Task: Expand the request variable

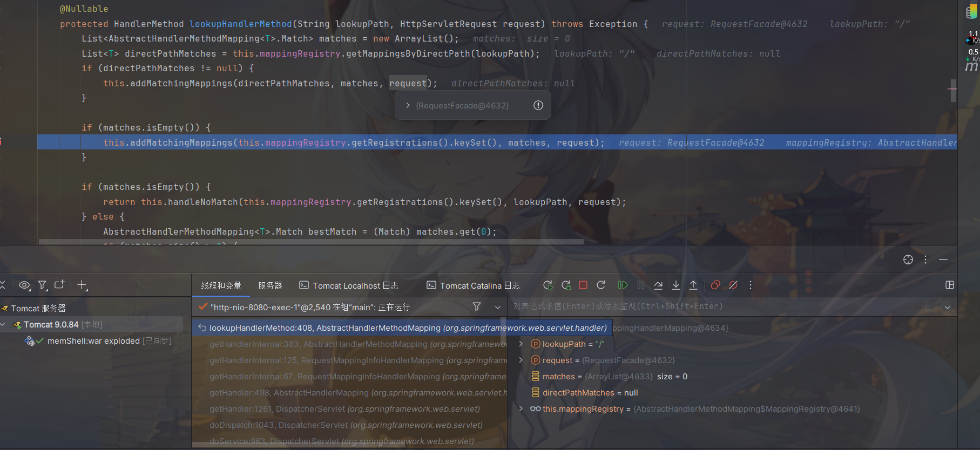Action: point(521,360)
